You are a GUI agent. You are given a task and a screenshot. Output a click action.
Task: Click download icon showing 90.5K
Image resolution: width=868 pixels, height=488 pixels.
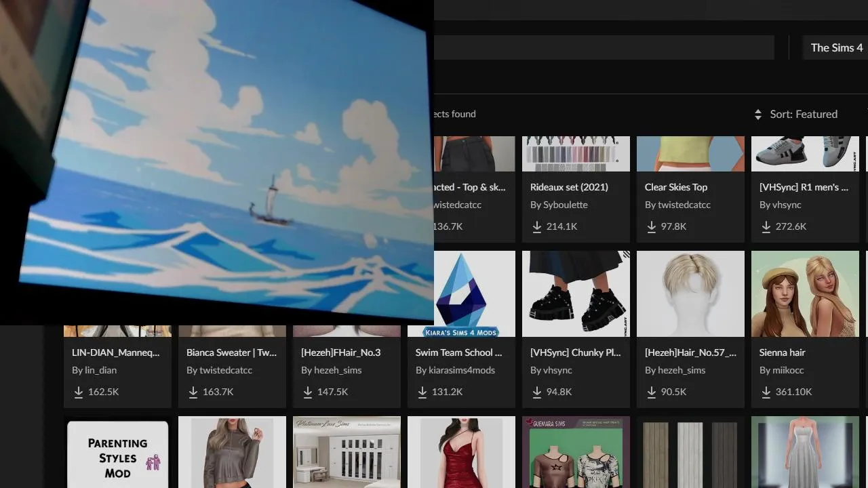pos(652,392)
